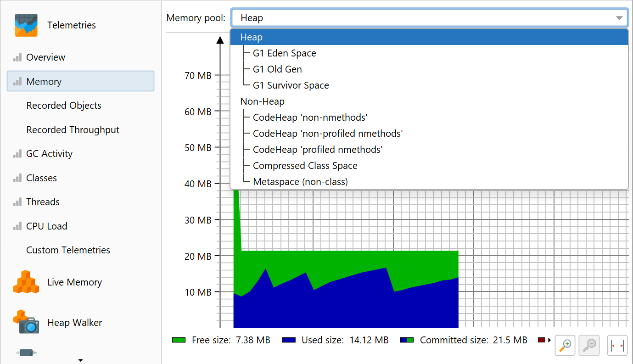Screen dimensions: 633x364
Task: Click the green Free size legend swatch
Action: [x=179, y=340]
